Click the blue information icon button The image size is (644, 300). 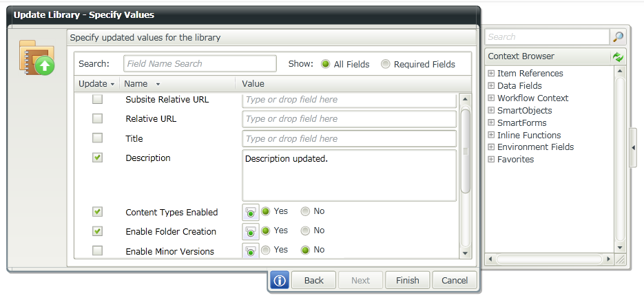pos(278,280)
